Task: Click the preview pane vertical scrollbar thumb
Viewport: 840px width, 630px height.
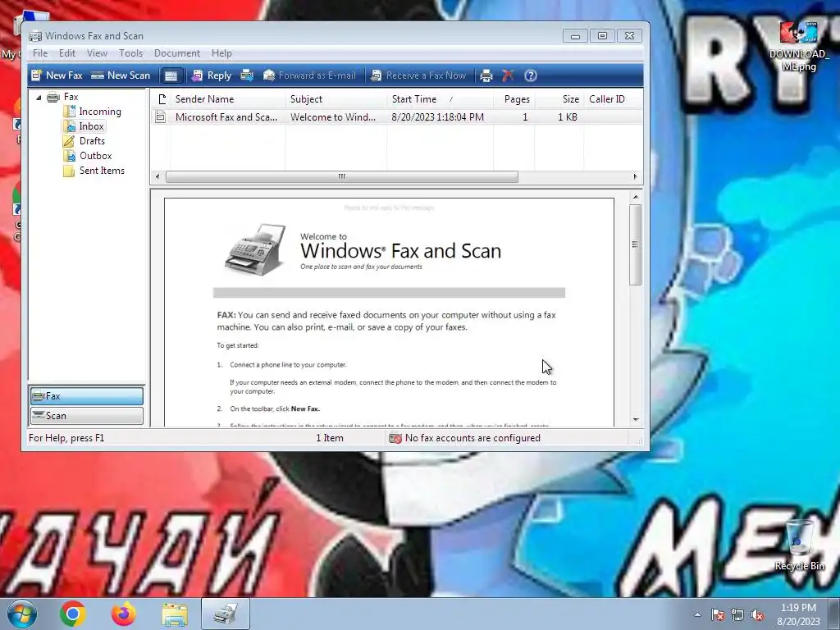Action: click(x=636, y=244)
